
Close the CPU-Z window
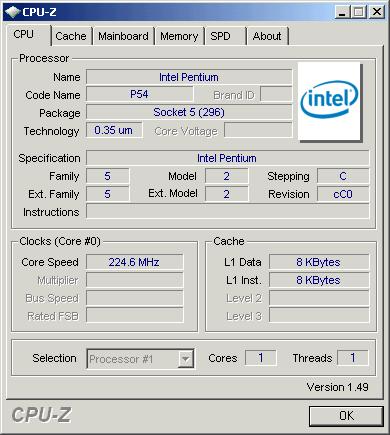(377, 12)
